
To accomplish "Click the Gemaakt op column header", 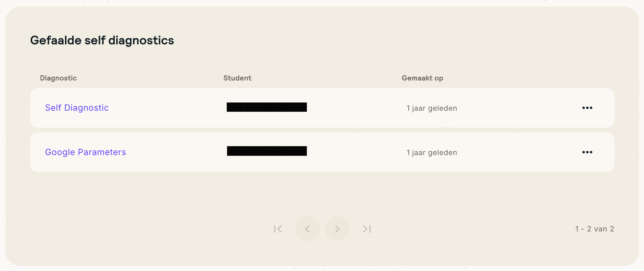I will click(422, 78).
